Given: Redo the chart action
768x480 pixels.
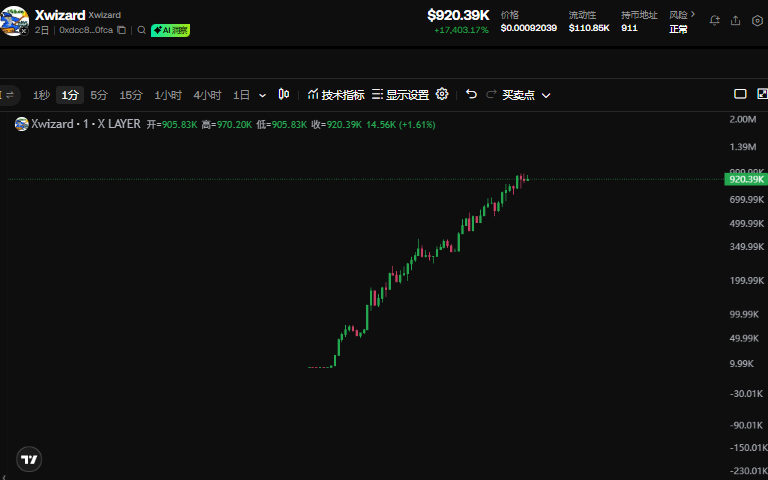Looking at the screenshot, I should [x=491, y=94].
